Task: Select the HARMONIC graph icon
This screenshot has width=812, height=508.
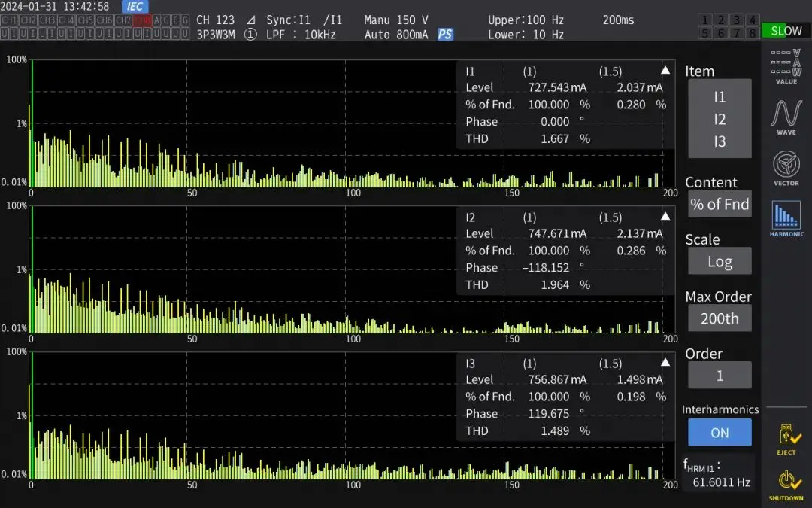Action: pyautogui.click(x=786, y=219)
